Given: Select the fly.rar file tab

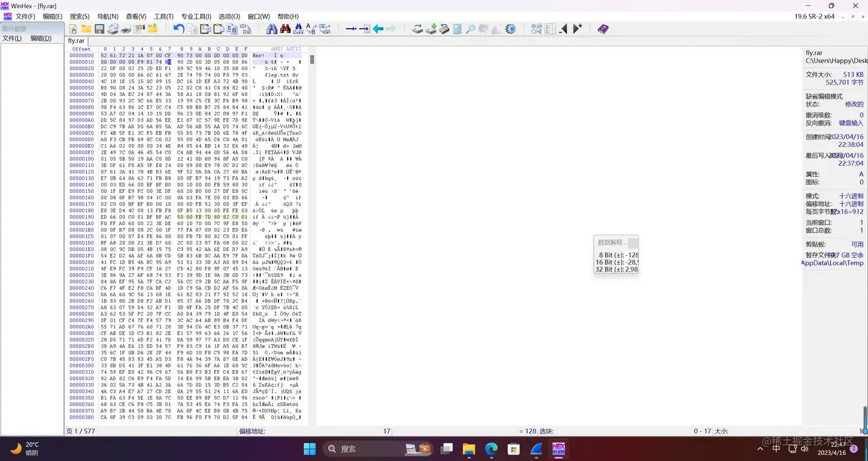Looking at the screenshot, I should pos(76,41).
